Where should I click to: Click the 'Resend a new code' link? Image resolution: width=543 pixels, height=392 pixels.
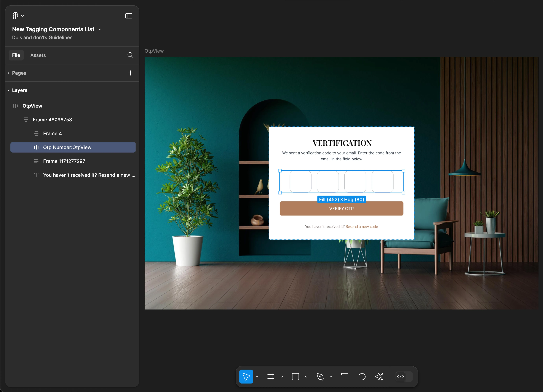(362, 226)
